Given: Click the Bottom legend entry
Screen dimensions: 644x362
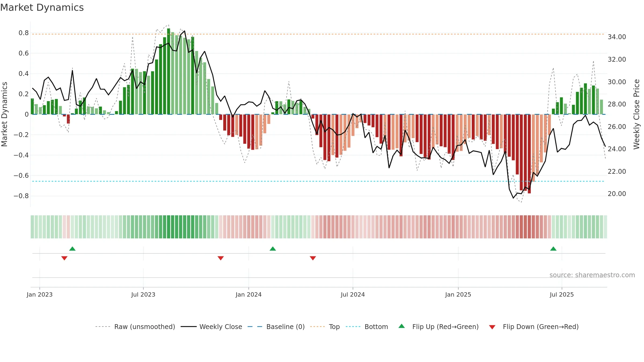Looking at the screenshot, I should coord(367,327).
